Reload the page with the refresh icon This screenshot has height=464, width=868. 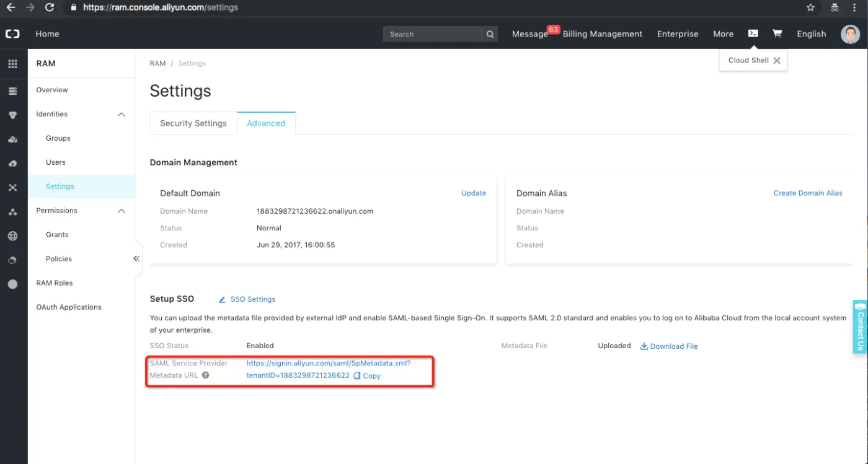pos(50,8)
